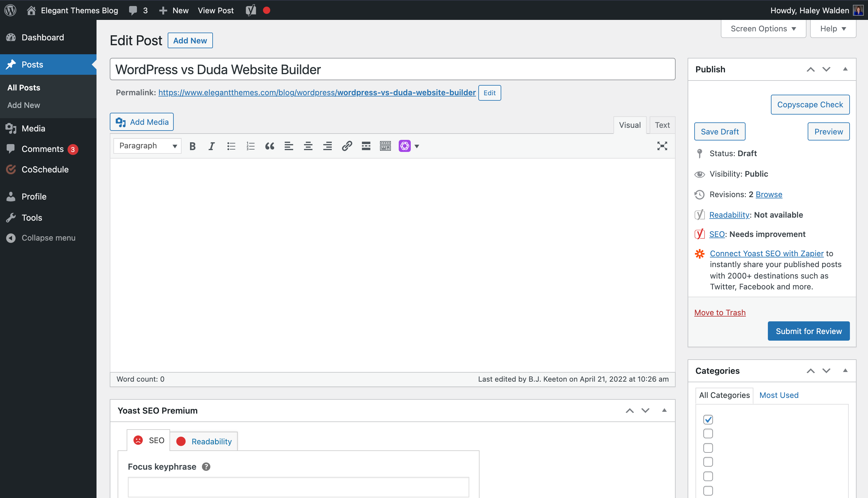Click Move to Trash link
This screenshot has width=868, height=498.
720,313
